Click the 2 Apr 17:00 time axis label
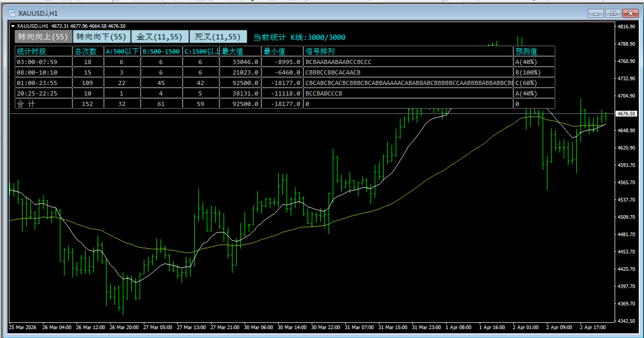 click(x=594, y=327)
